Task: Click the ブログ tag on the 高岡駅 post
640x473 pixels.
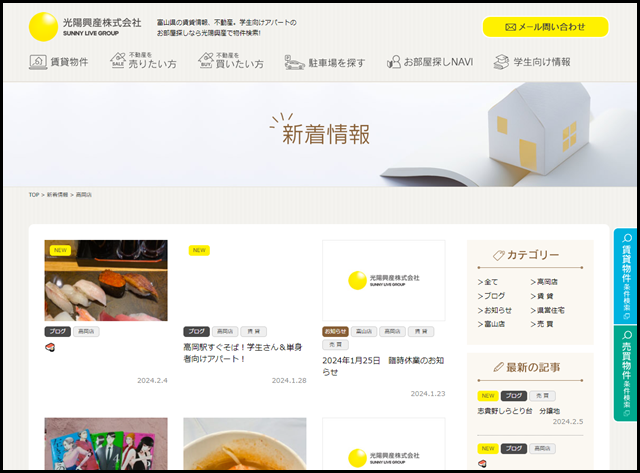Action: coord(196,332)
